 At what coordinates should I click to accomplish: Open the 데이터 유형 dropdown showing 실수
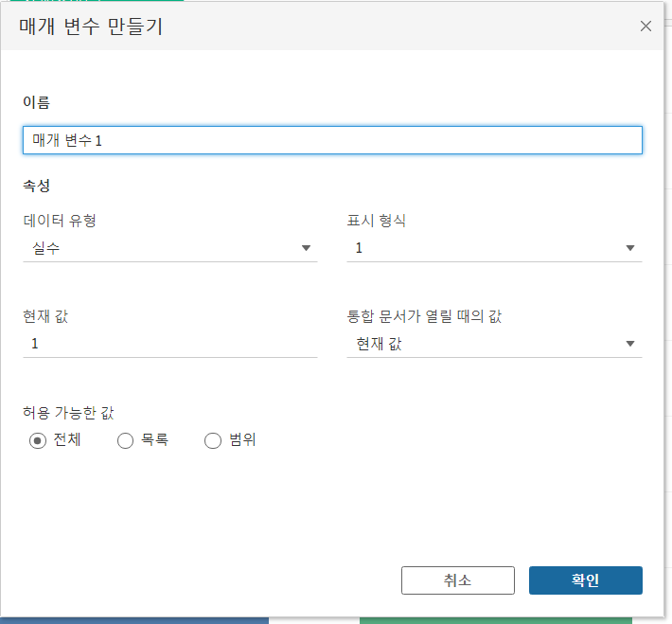170,248
